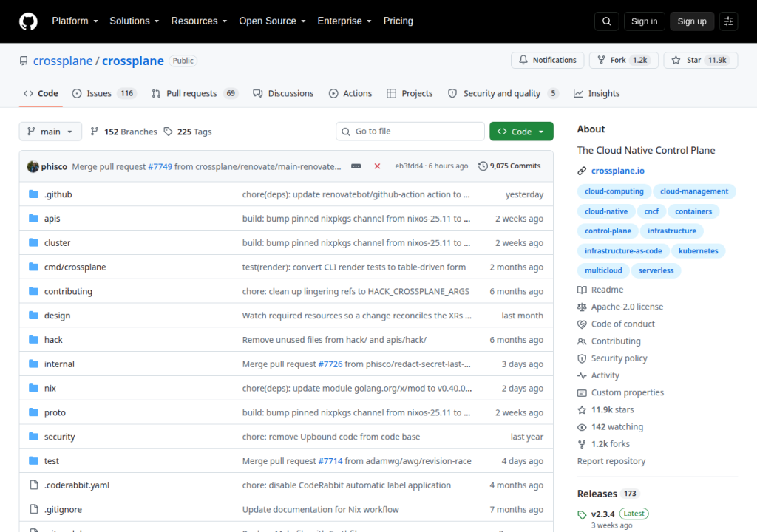Click the Notifications bell button

(548, 60)
